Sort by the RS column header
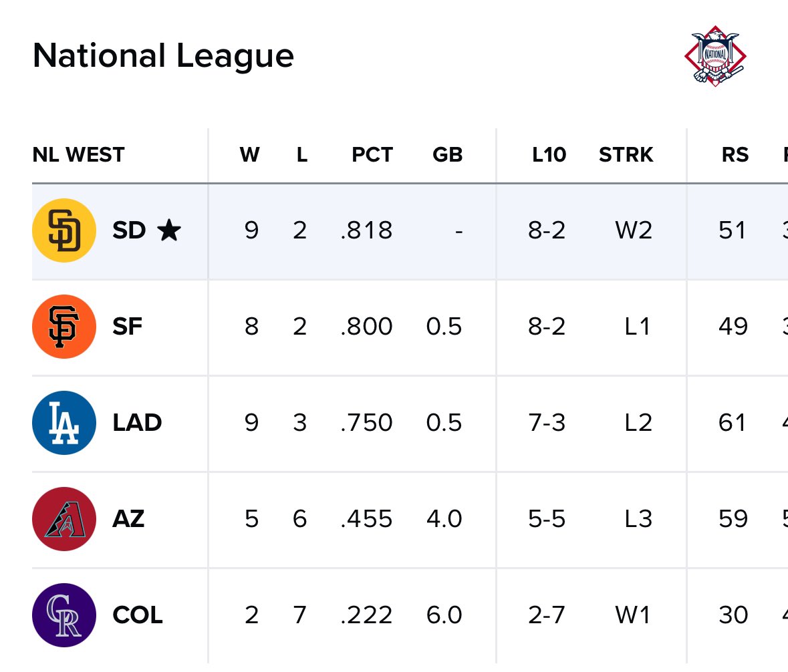The image size is (788, 672). pos(735,155)
